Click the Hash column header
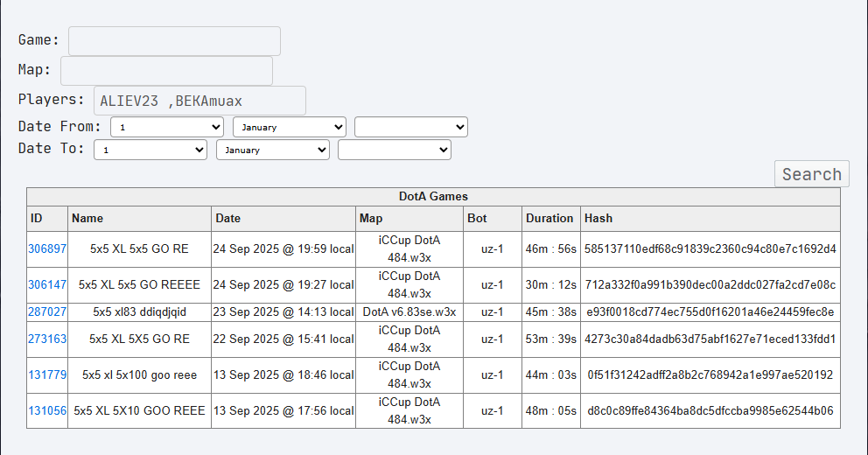This screenshot has width=868, height=455. [x=598, y=219]
